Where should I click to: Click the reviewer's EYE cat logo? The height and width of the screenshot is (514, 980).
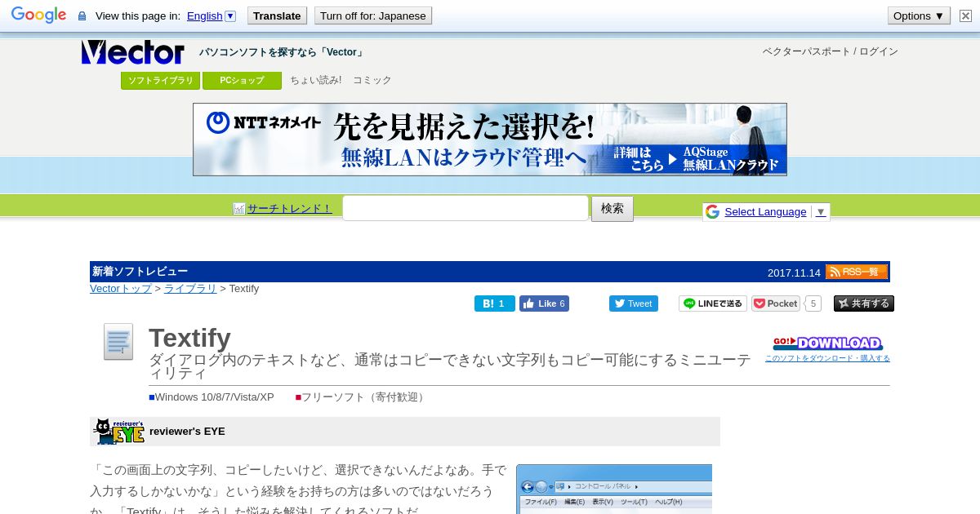(x=119, y=432)
